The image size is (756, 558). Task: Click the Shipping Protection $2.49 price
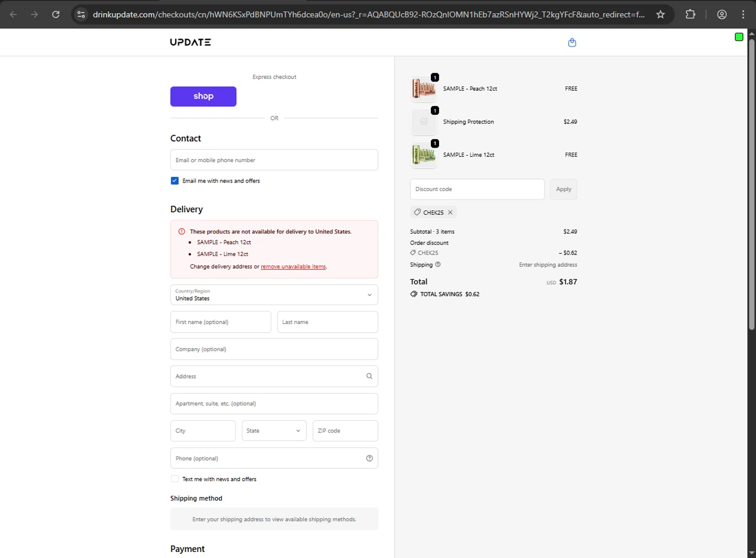[570, 121]
